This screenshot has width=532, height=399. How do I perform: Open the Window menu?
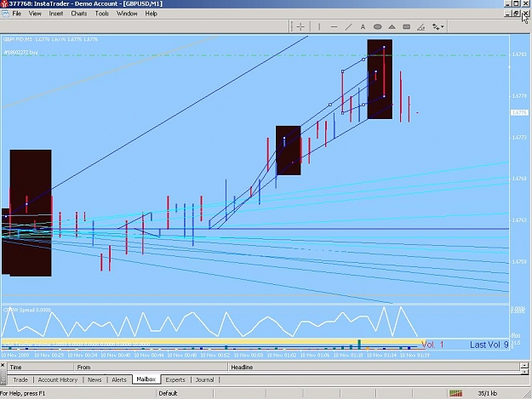click(x=127, y=14)
